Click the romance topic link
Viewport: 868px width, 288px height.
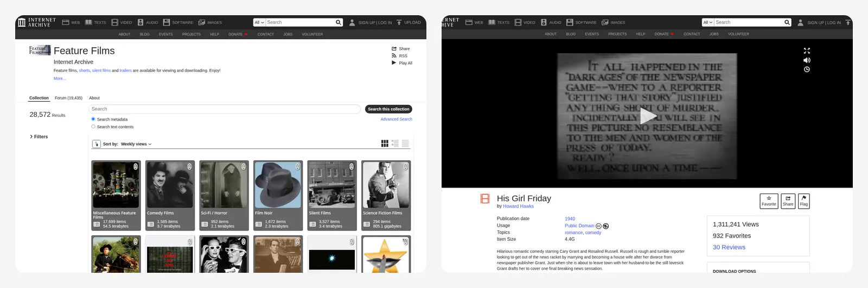click(573, 233)
